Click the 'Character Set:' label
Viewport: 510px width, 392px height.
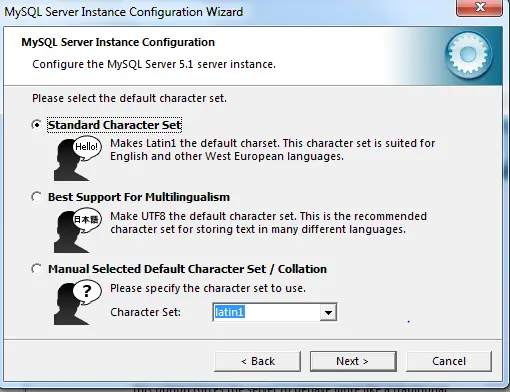click(145, 312)
